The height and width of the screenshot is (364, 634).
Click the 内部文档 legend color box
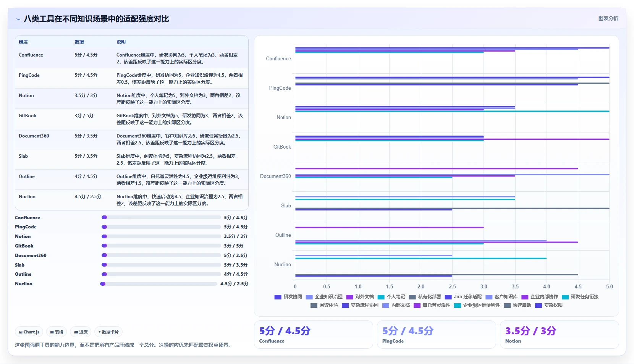coord(386,305)
